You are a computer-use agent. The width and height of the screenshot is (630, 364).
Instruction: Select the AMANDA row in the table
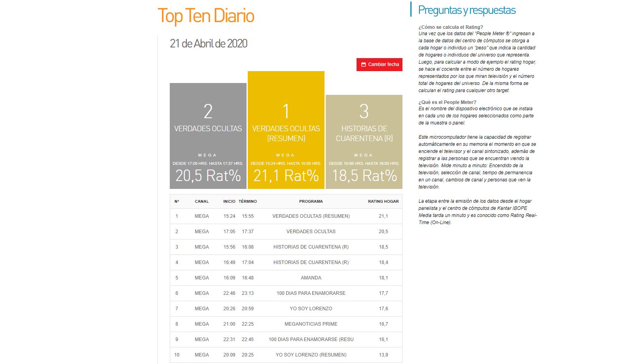311,278
